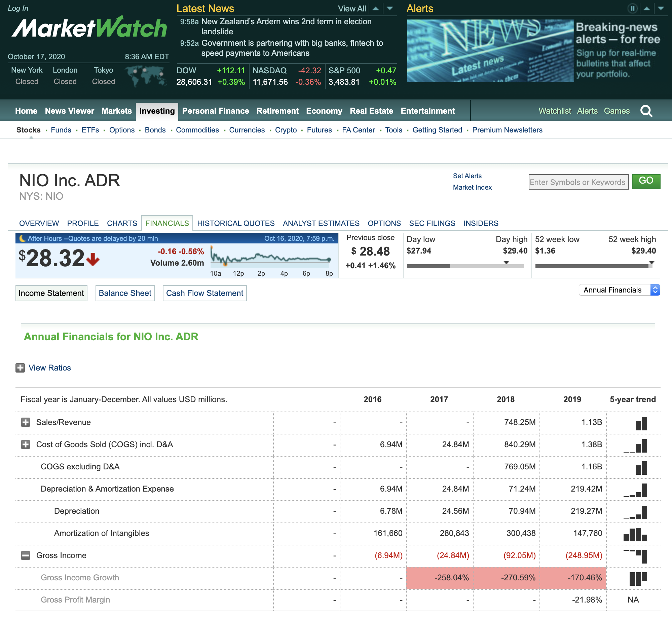The height and width of the screenshot is (618, 672).
Task: Open the Government partnering banks headline
Action: click(x=292, y=48)
